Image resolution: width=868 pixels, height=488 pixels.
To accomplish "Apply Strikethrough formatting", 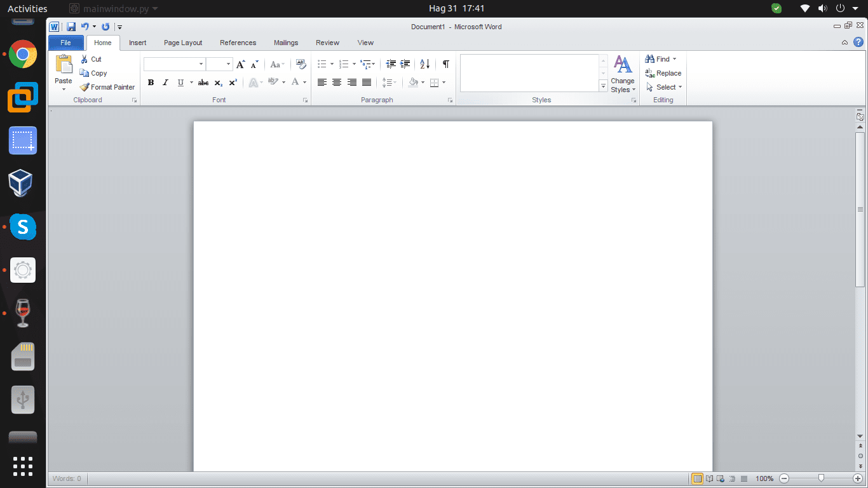I will point(203,83).
